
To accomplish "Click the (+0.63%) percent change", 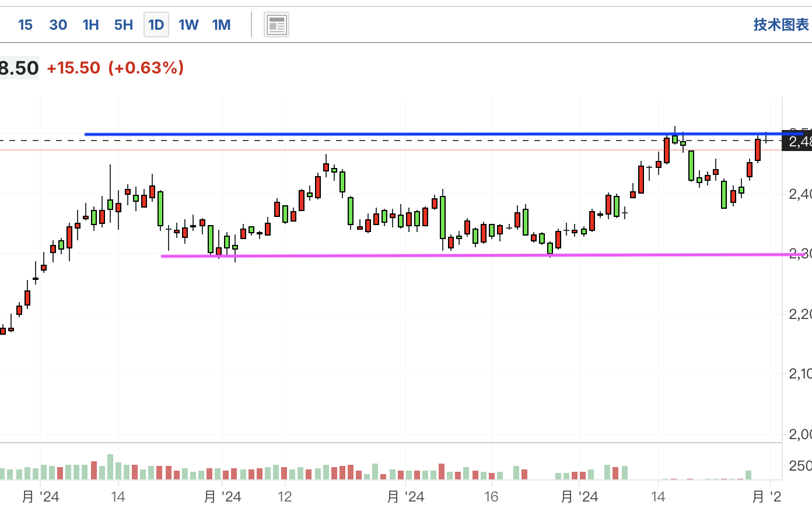I will (x=146, y=68).
